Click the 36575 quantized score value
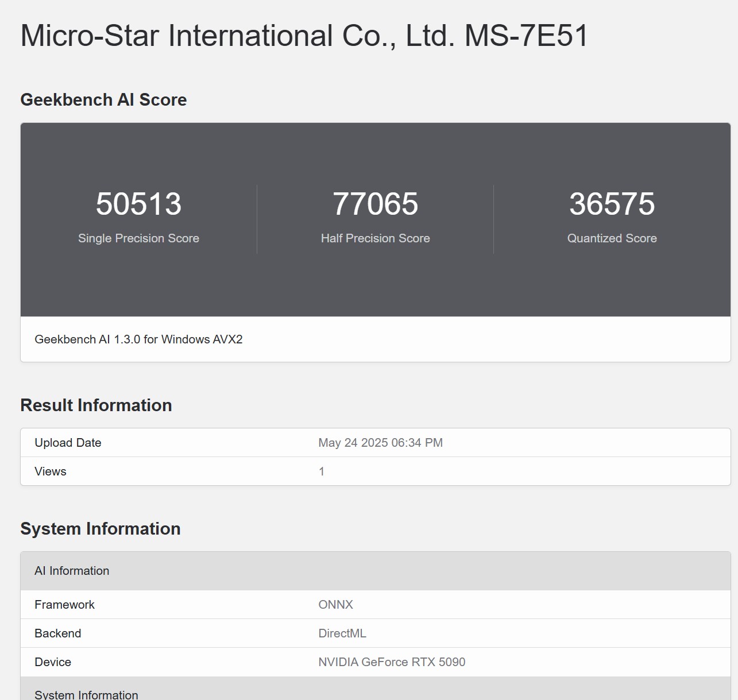Screen dimensions: 738x700 click(612, 204)
